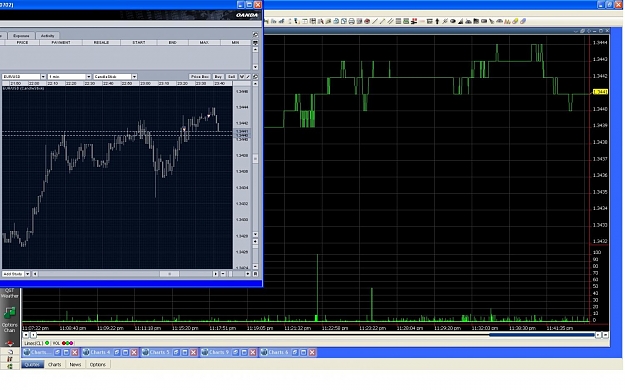The height and width of the screenshot is (390, 625).
Task: Click the Price Box button
Action: (x=200, y=77)
